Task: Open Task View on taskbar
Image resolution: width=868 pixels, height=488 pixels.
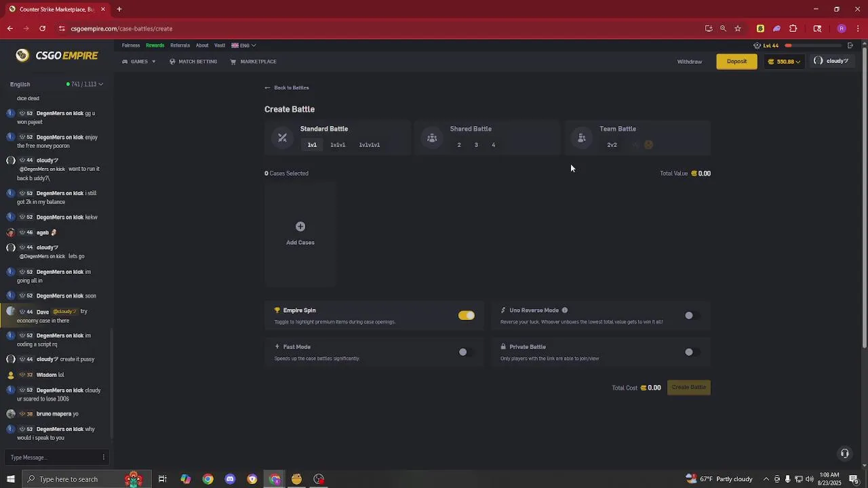Action: [163, 479]
